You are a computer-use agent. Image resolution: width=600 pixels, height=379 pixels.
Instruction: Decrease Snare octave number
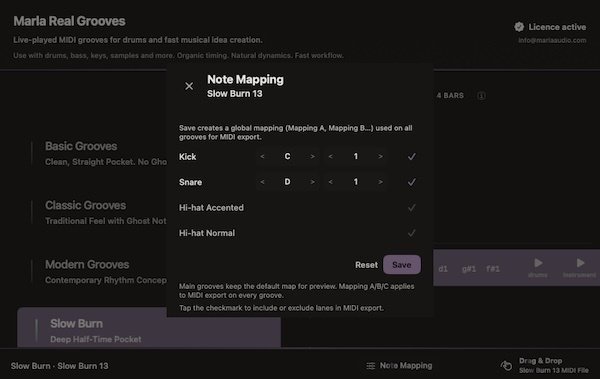pos(331,182)
